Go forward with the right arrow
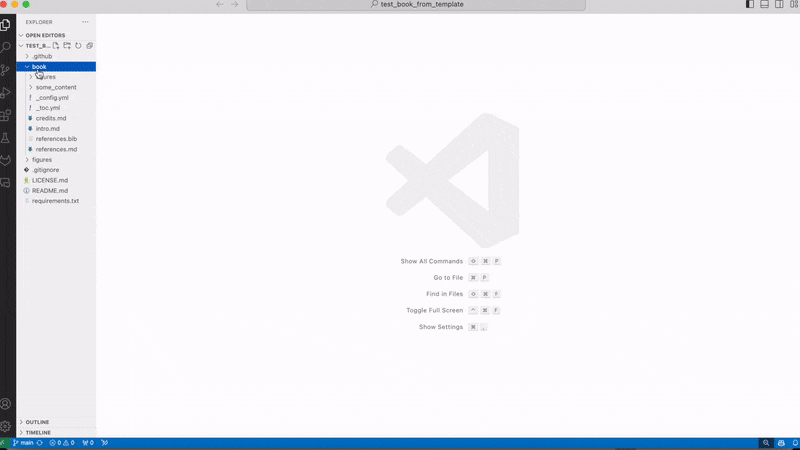 (x=234, y=5)
